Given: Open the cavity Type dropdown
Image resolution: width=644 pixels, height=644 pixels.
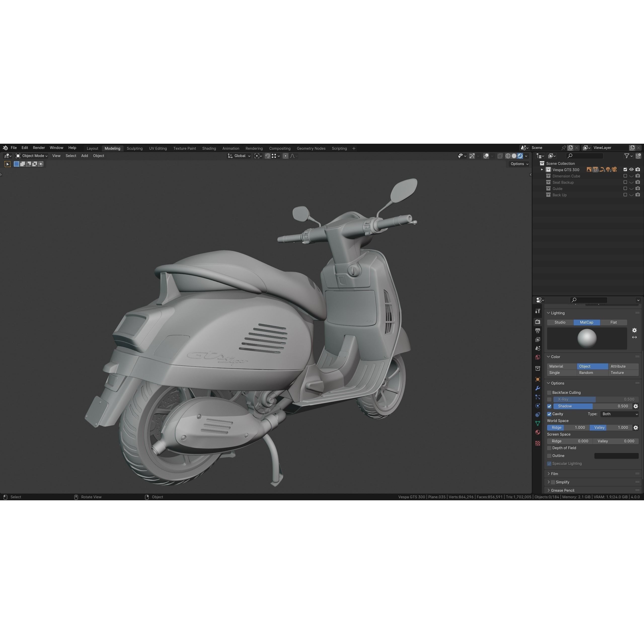Looking at the screenshot, I should tap(620, 414).
